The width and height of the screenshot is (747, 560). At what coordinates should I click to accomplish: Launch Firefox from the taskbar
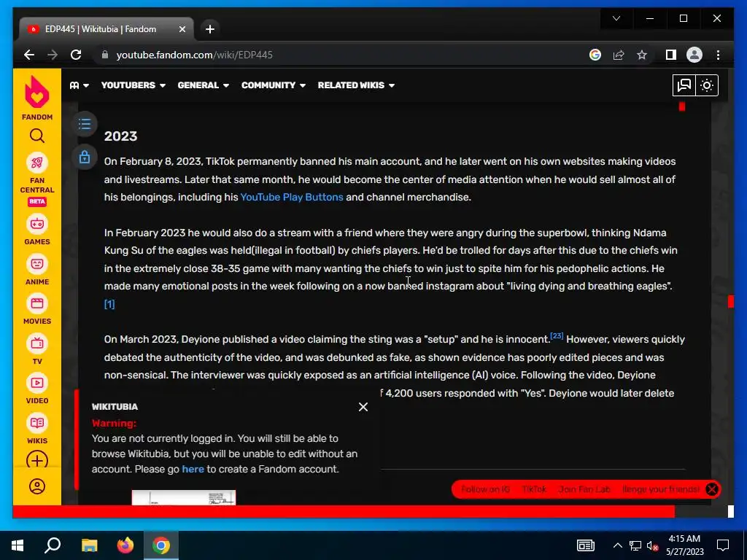coord(125,545)
